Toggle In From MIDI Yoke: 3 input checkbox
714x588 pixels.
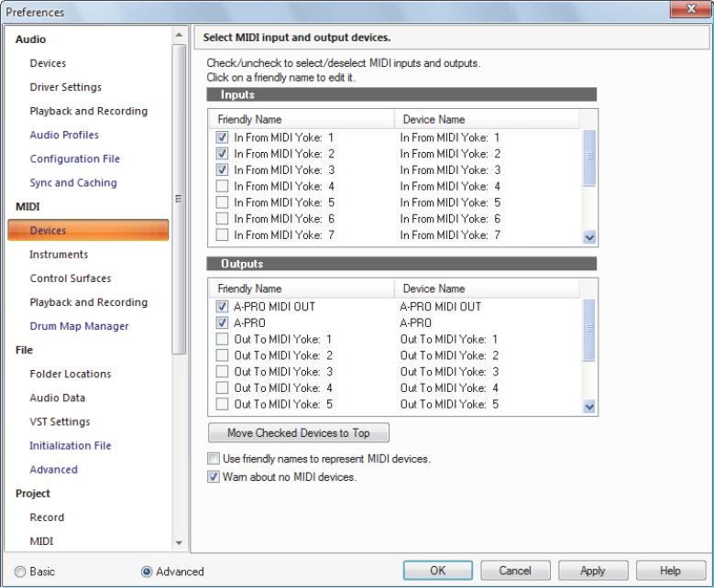(222, 169)
